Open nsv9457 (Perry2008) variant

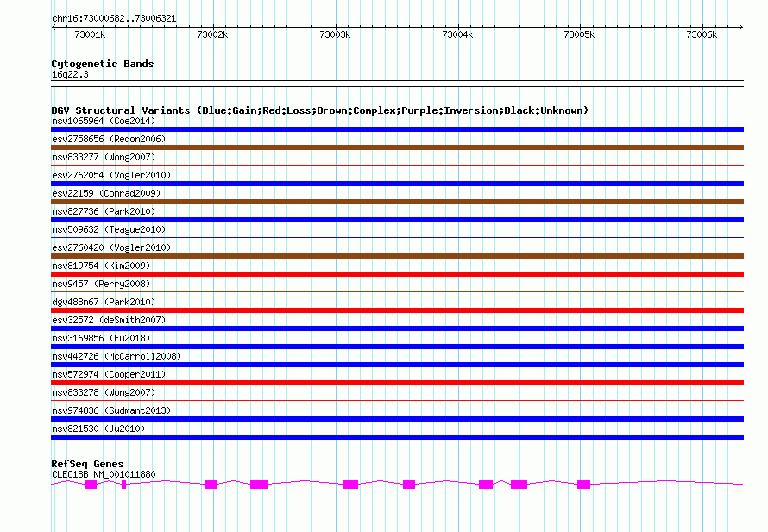click(101, 284)
